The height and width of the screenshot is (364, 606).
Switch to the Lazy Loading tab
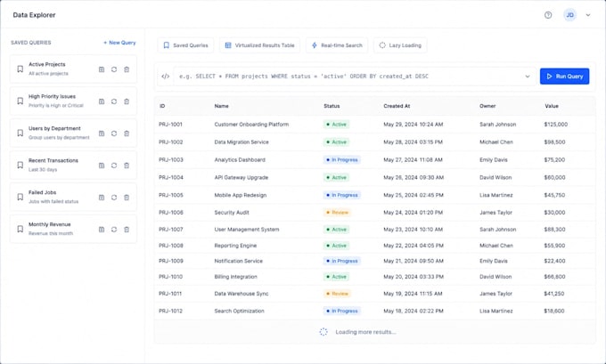[x=400, y=45]
